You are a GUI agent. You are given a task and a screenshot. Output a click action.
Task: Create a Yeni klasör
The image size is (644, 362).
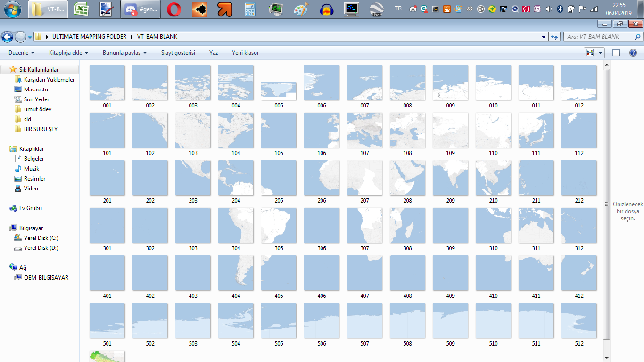click(245, 53)
